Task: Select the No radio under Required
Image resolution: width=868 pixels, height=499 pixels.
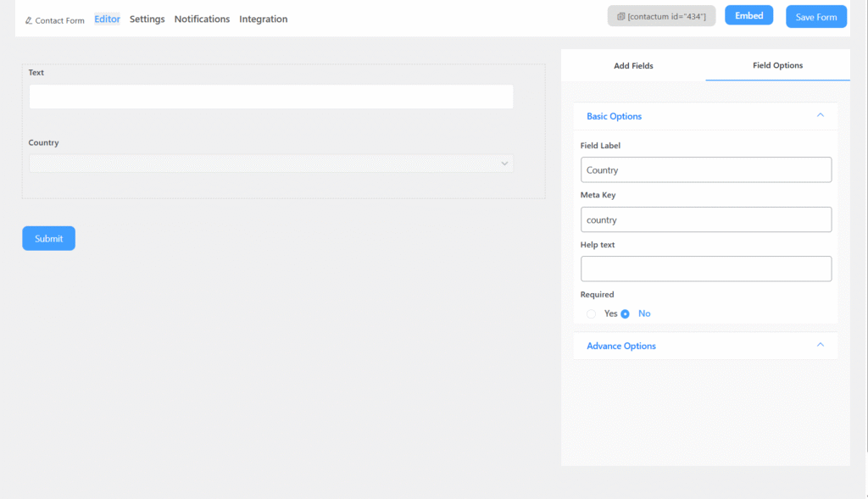Action: (x=626, y=313)
